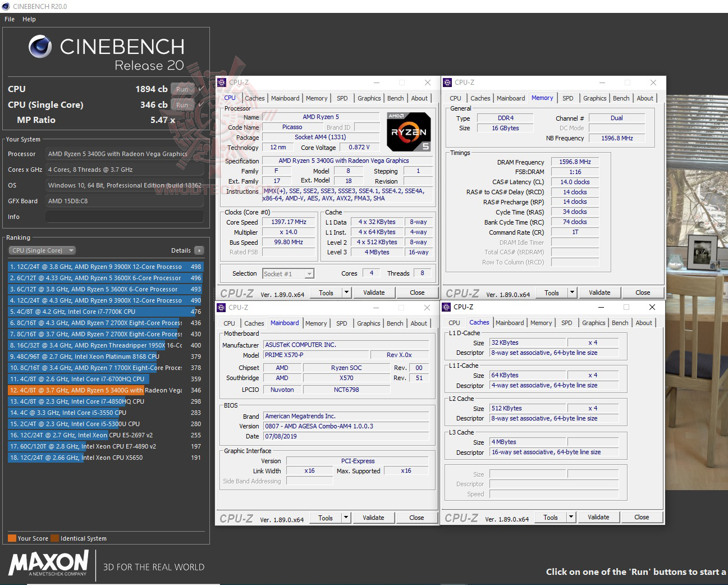Screen dimensions: 728x585
Task: Click the Close button in Caches CPU-Z window
Action: [x=642, y=517]
